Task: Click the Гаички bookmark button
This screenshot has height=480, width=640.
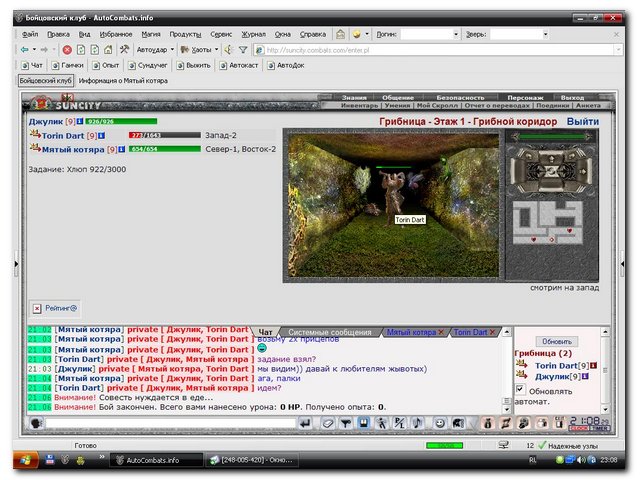Action: tap(68, 65)
